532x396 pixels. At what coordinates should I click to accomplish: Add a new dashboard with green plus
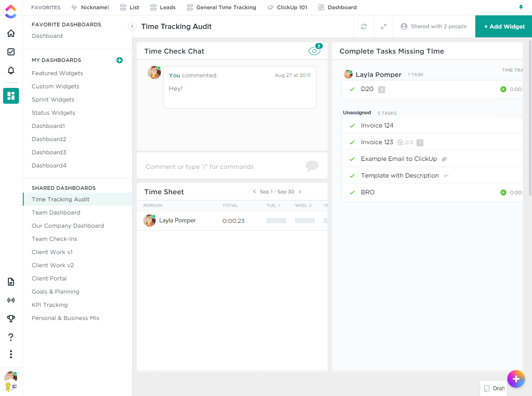tap(120, 60)
